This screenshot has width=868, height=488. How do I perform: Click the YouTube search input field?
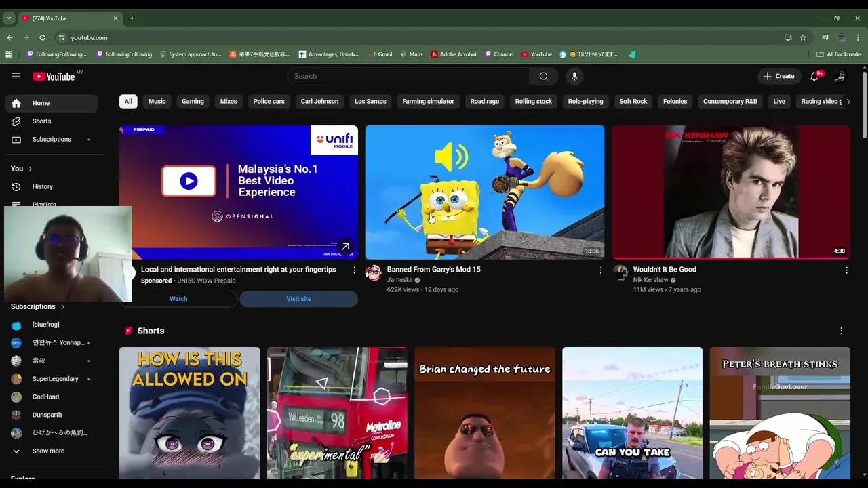408,77
